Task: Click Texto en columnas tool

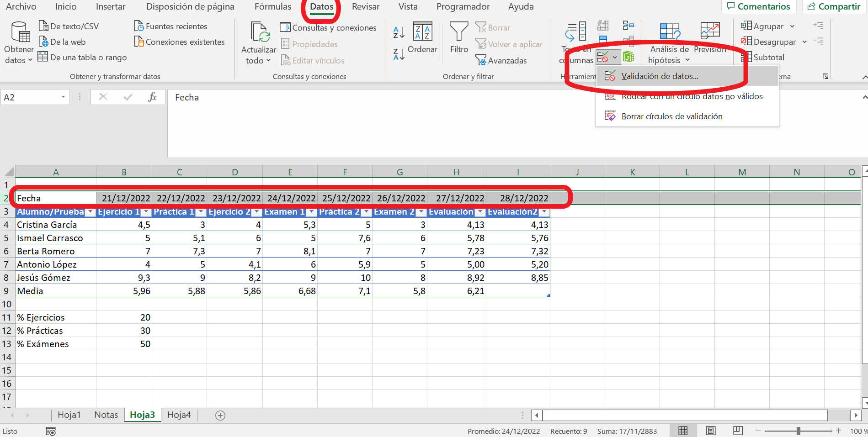Action: pyautogui.click(x=576, y=43)
